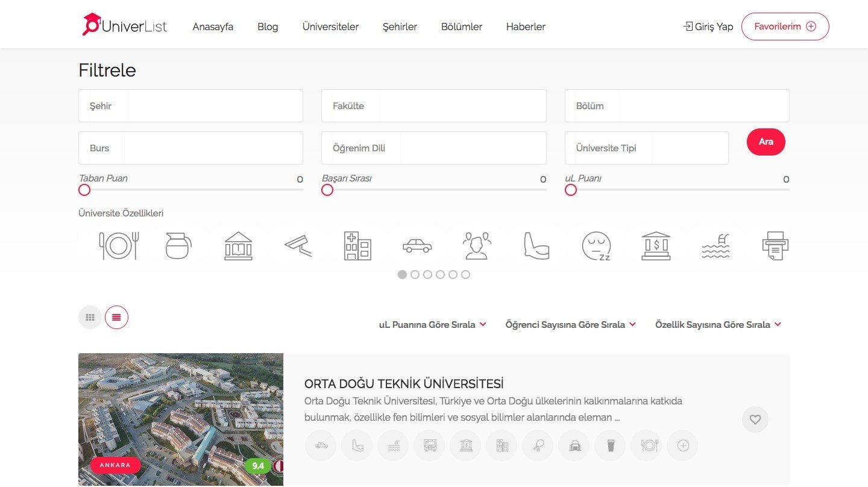
Task: Add Orta Doğu Teknik Üniversitesi to favorites
Action: point(755,419)
